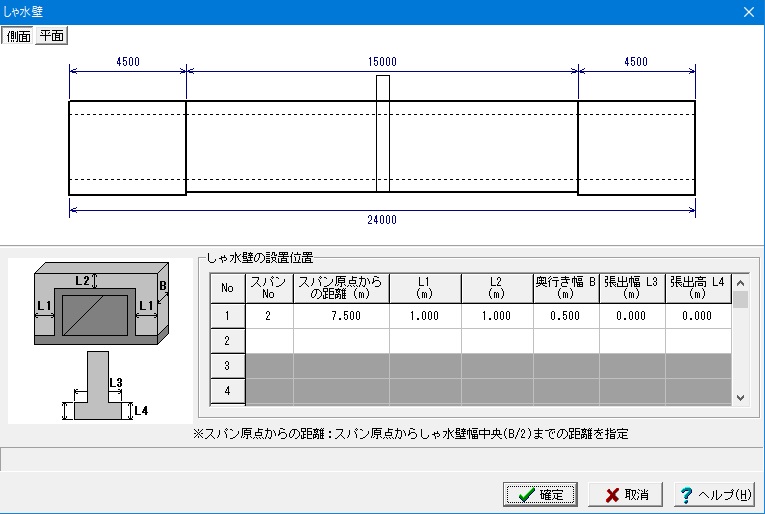This screenshot has width=765, height=514.
Task: Close the しゃ水壁 dialog window
Action: (x=749, y=12)
